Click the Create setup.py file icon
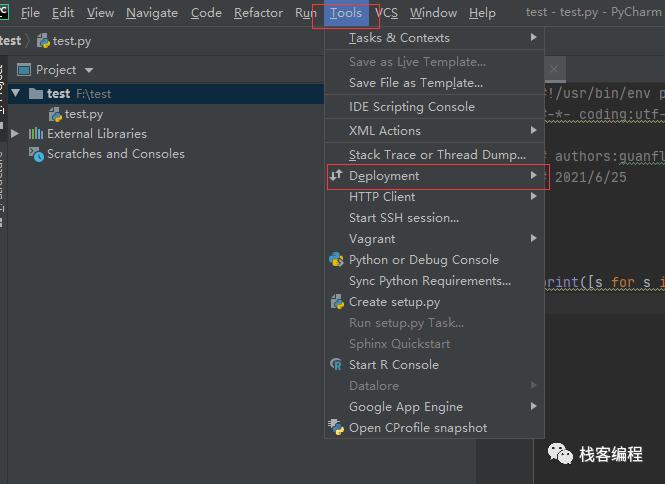 tap(337, 302)
